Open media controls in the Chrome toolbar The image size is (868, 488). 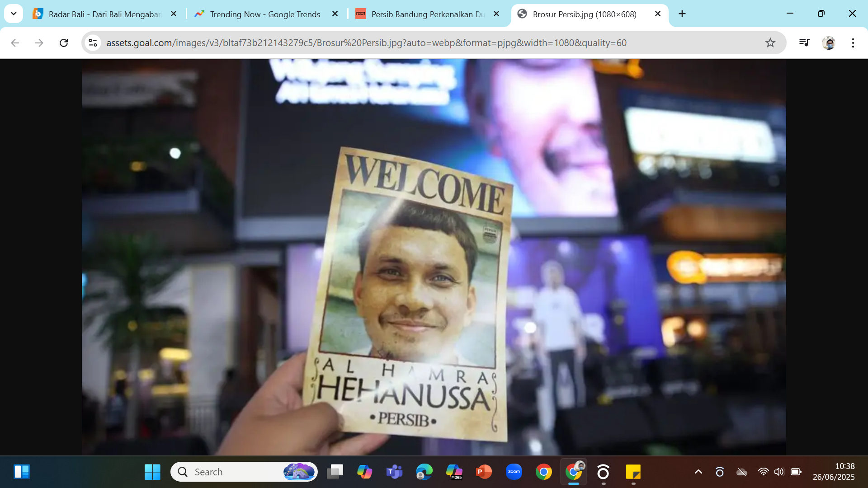coord(804,43)
